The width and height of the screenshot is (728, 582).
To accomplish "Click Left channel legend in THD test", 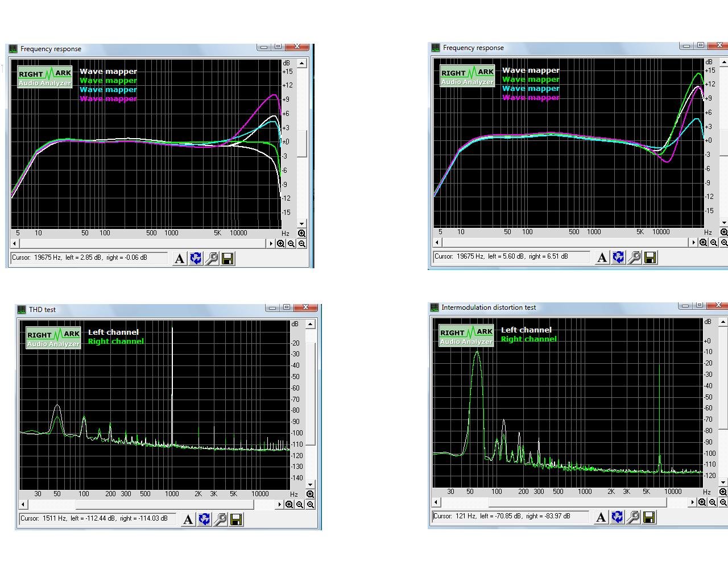I will pos(113,332).
